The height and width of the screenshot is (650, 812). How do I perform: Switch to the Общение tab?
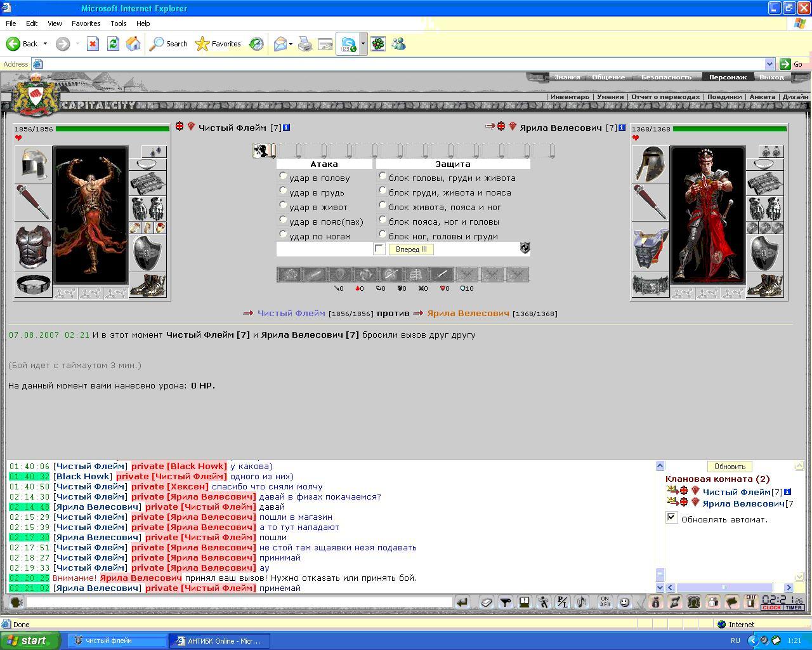(608, 77)
